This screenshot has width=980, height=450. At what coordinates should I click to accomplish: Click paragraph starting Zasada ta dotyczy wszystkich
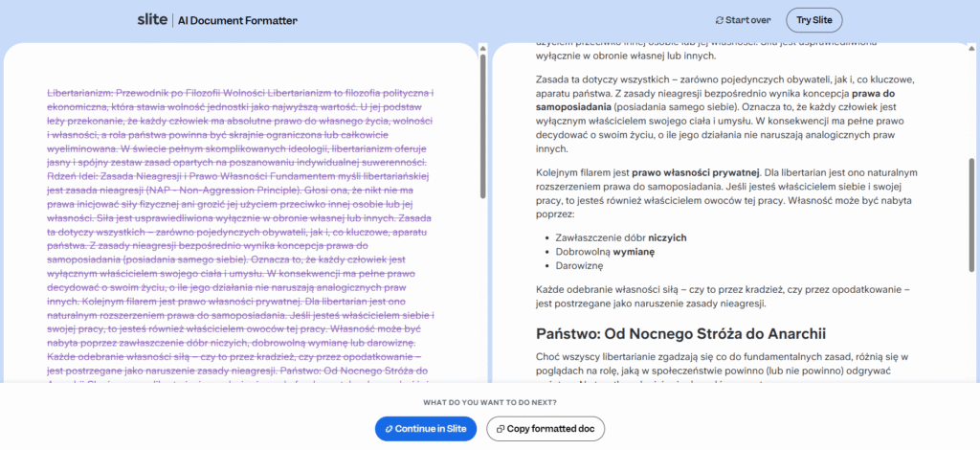coord(727,114)
